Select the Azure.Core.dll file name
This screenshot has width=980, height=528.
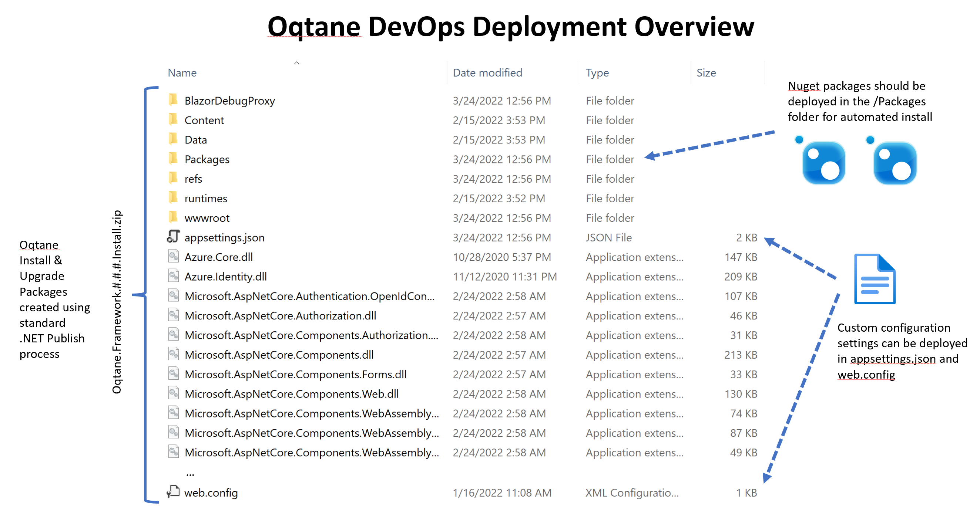[x=219, y=257]
